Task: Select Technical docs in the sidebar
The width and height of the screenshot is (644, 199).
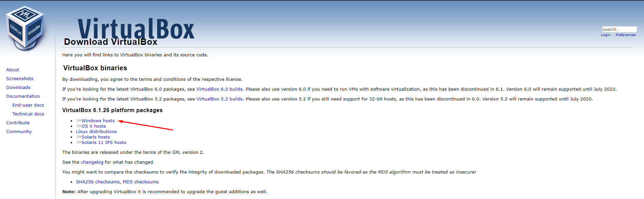Action: tap(28, 114)
